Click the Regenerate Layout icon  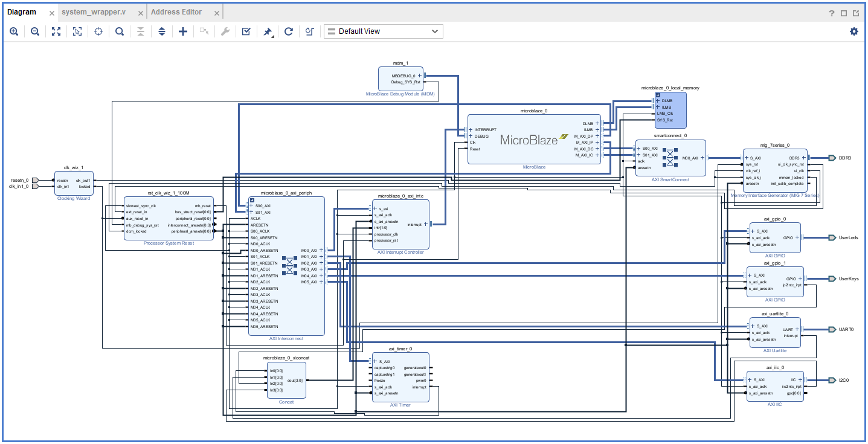click(289, 31)
